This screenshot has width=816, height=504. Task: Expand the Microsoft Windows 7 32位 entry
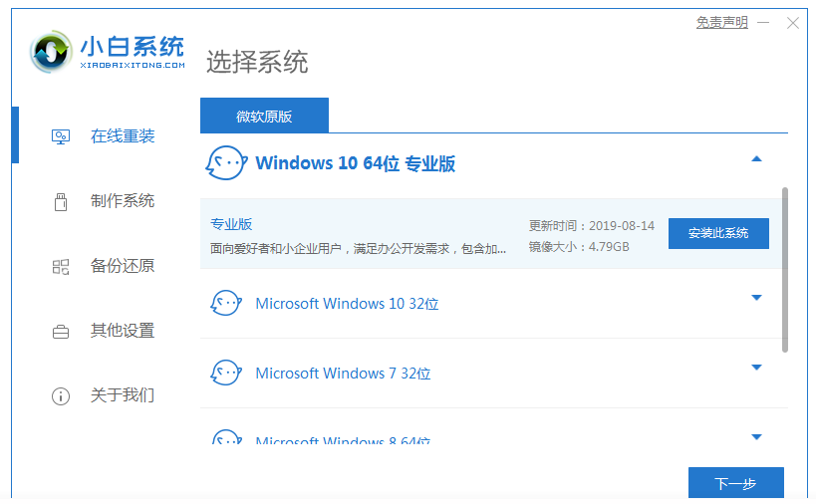pos(756,368)
